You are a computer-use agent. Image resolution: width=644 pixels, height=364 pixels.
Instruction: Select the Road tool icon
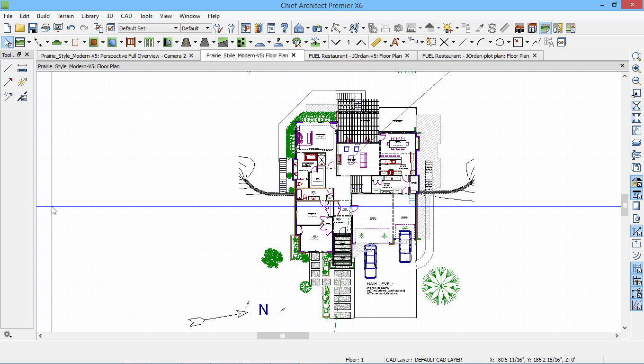(x=185, y=42)
